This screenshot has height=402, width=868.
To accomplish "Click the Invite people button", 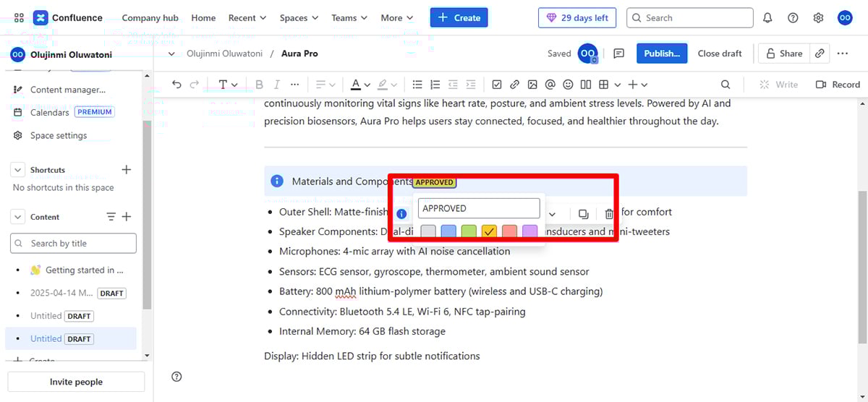I will coord(76,382).
